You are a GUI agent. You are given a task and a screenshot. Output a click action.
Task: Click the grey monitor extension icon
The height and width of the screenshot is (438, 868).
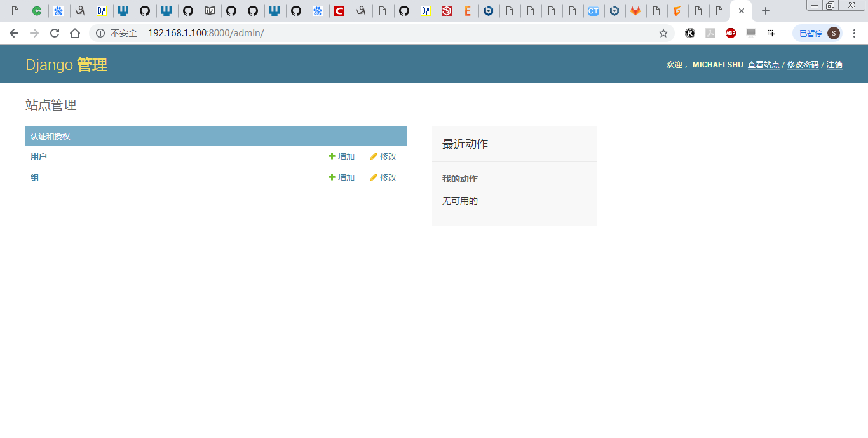coord(751,33)
